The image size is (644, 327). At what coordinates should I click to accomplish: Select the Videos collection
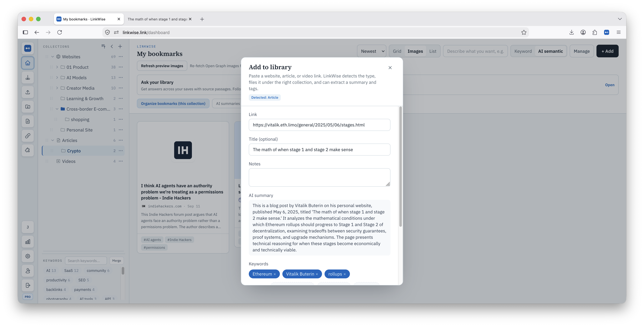[83, 161]
